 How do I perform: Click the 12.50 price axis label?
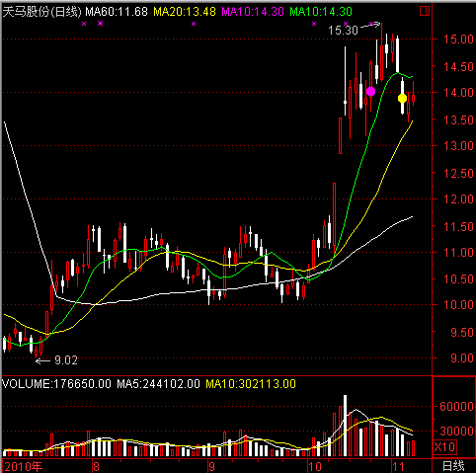pos(458,174)
